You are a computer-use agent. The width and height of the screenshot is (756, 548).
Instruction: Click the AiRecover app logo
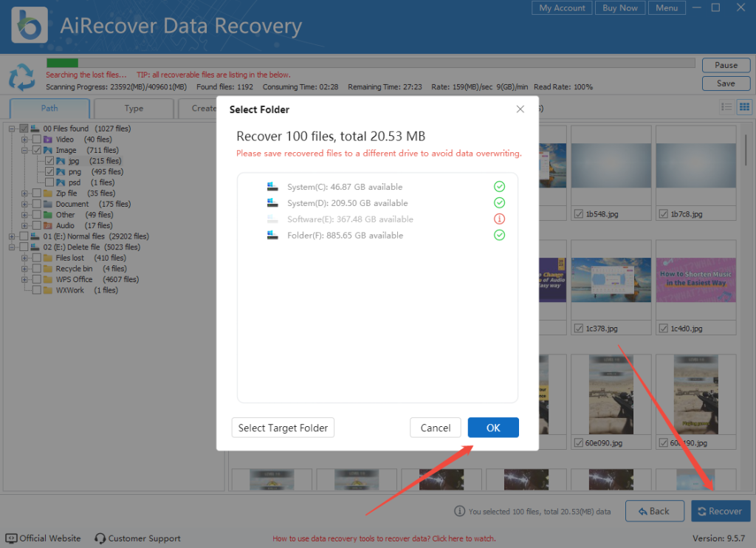click(30, 26)
